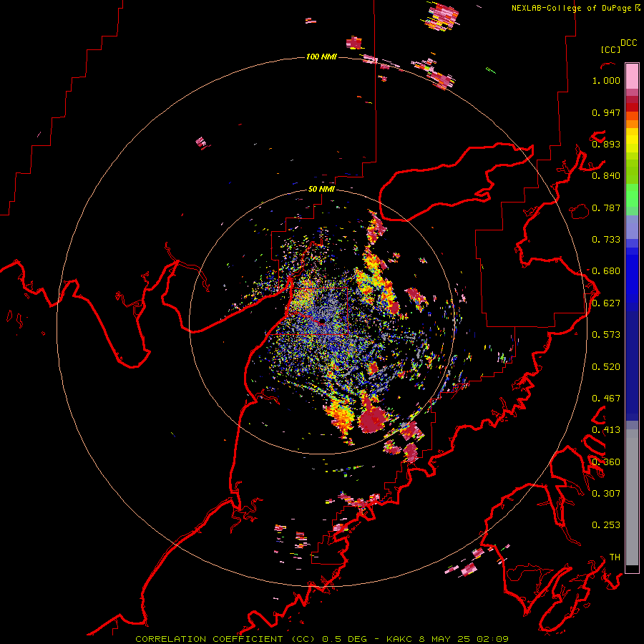
Task: Click the Correlation Coefficient caption at the bottom
Action: pyautogui.click(x=321, y=639)
